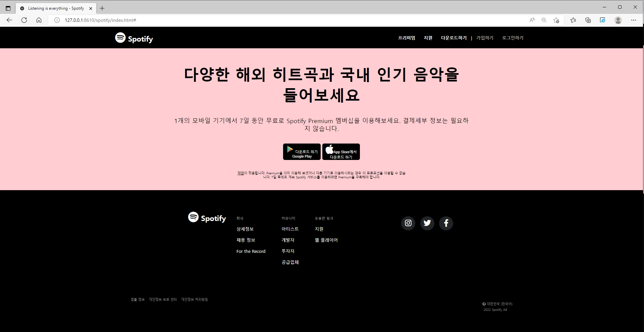Click 가입하기 to sign up
Image resolution: width=644 pixels, height=332 pixels.
485,38
